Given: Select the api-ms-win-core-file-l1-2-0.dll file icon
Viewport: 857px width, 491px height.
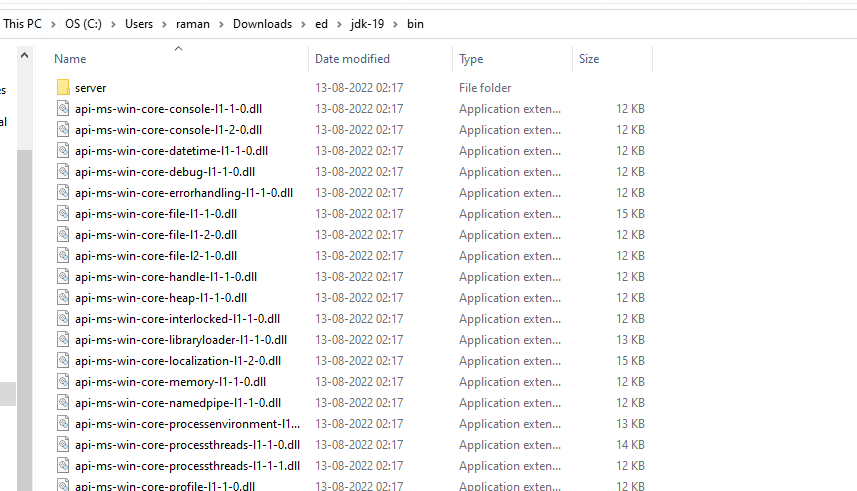Looking at the screenshot, I should [x=63, y=235].
